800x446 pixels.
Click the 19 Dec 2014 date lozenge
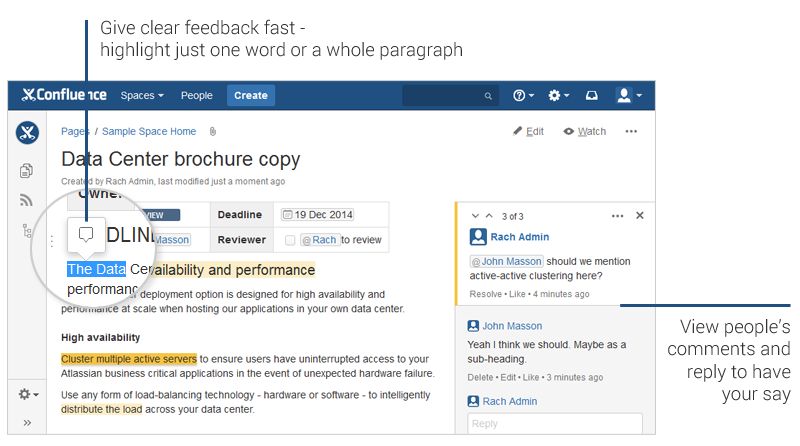point(317,215)
